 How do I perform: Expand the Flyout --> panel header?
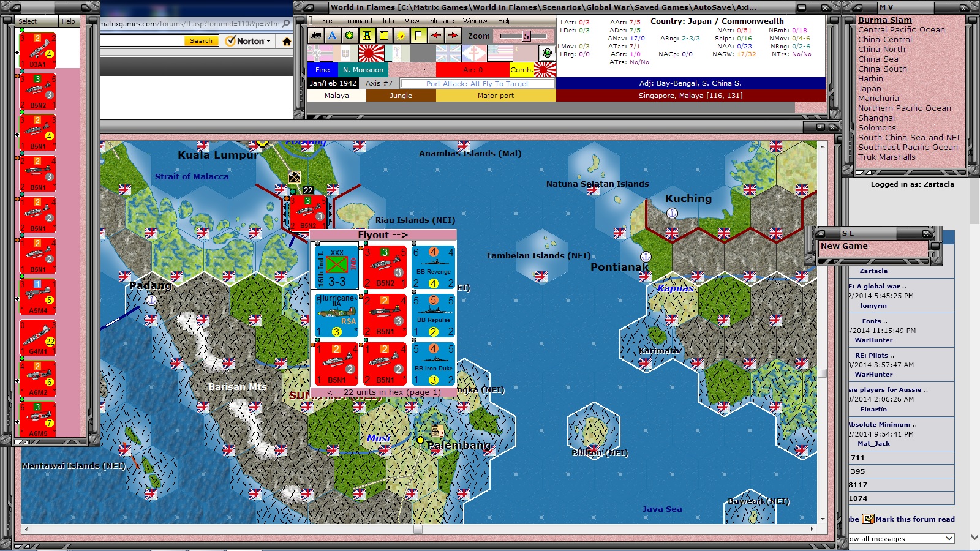(x=382, y=234)
